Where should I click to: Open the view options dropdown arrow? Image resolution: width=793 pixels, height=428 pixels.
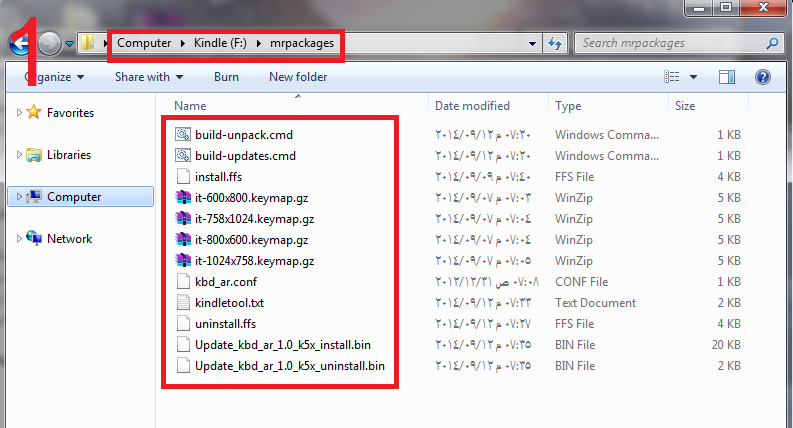pyautogui.click(x=693, y=77)
